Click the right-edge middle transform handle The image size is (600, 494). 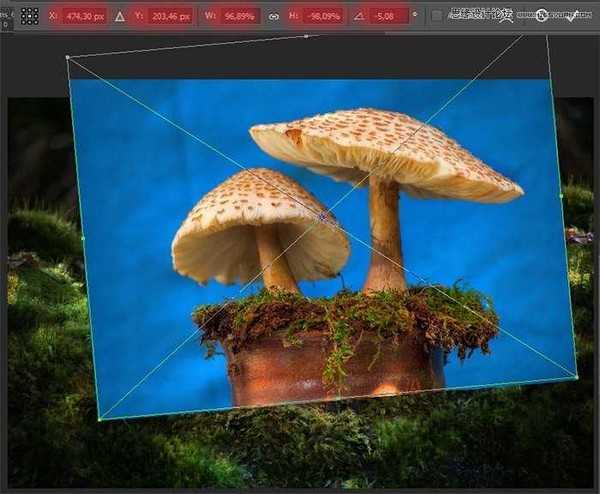563,196
